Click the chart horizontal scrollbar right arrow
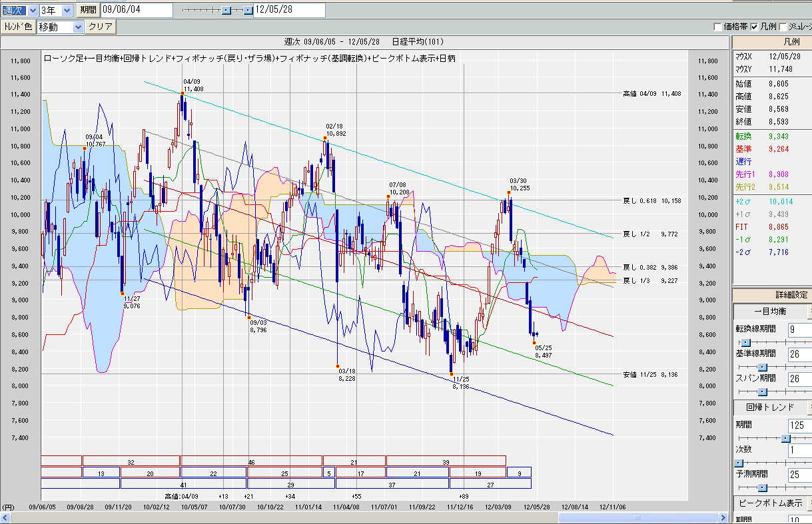 click(724, 517)
